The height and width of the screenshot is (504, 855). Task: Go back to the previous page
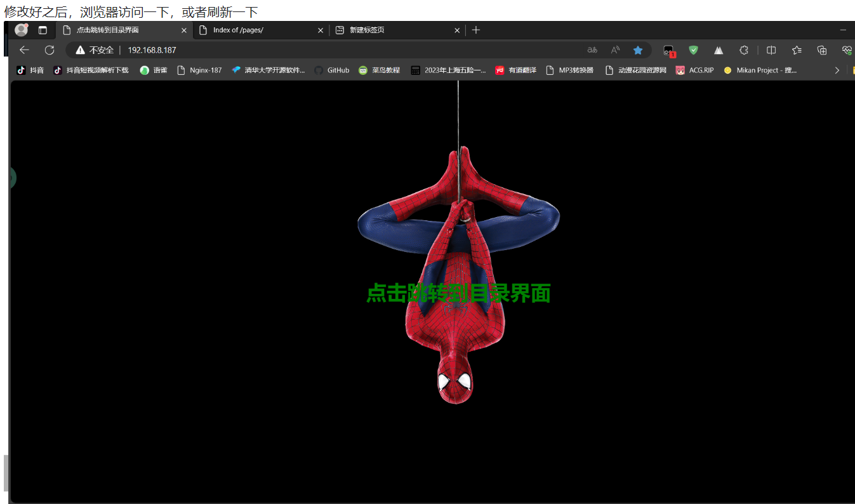click(x=24, y=50)
